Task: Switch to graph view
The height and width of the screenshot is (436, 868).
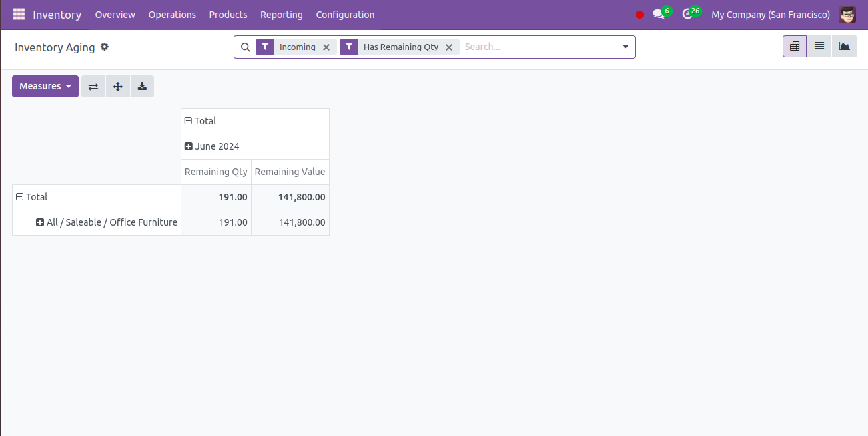Action: click(845, 47)
